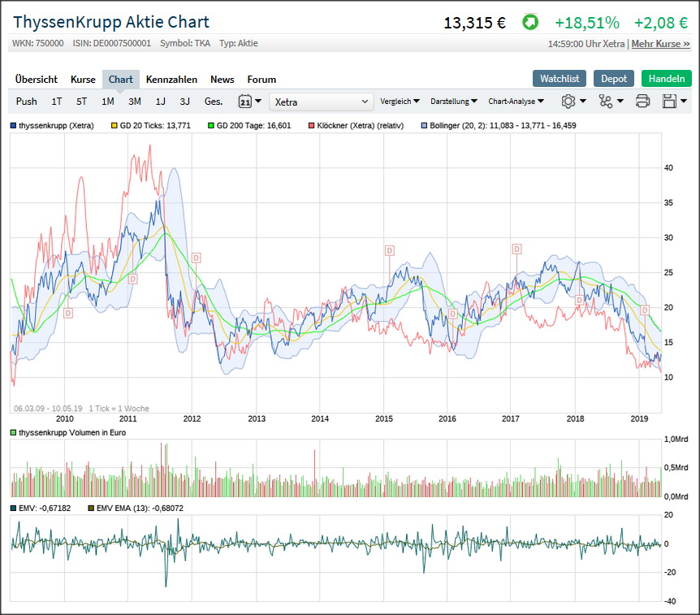Expand the Vergleich dropdown
The width and height of the screenshot is (700, 615).
coord(400,102)
